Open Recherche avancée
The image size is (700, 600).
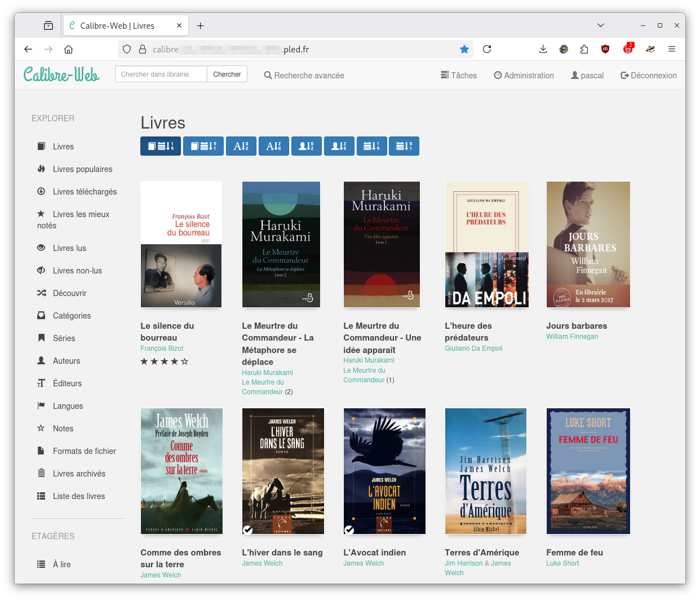304,76
